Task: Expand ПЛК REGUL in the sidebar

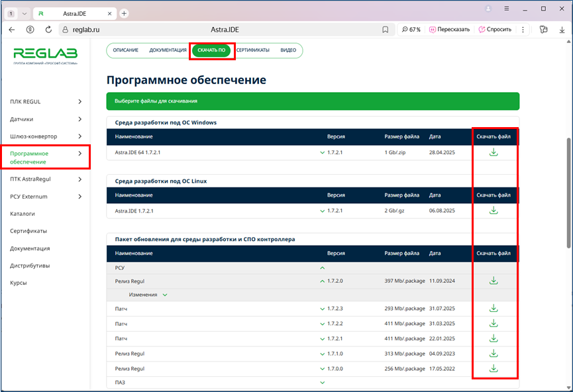Action: click(79, 102)
